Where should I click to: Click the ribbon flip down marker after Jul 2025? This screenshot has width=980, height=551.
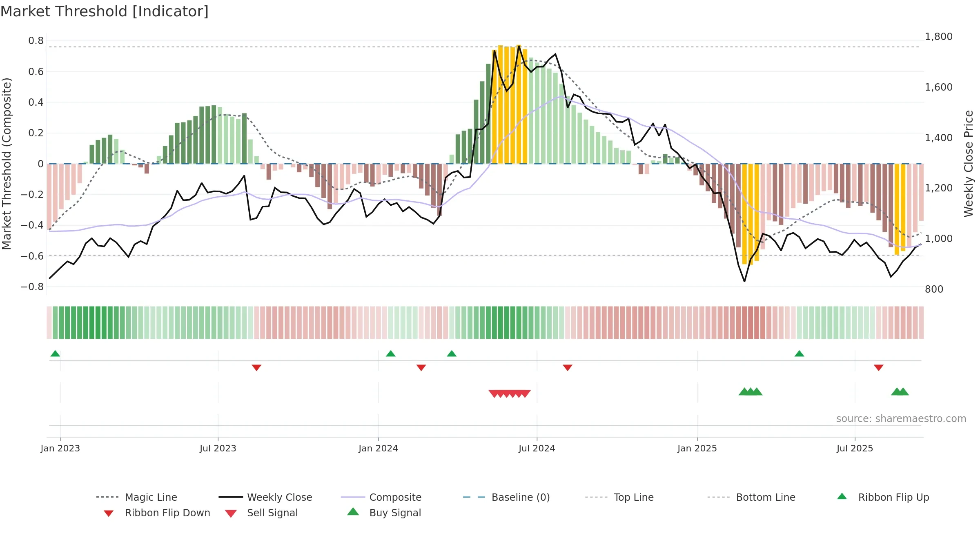click(x=879, y=368)
